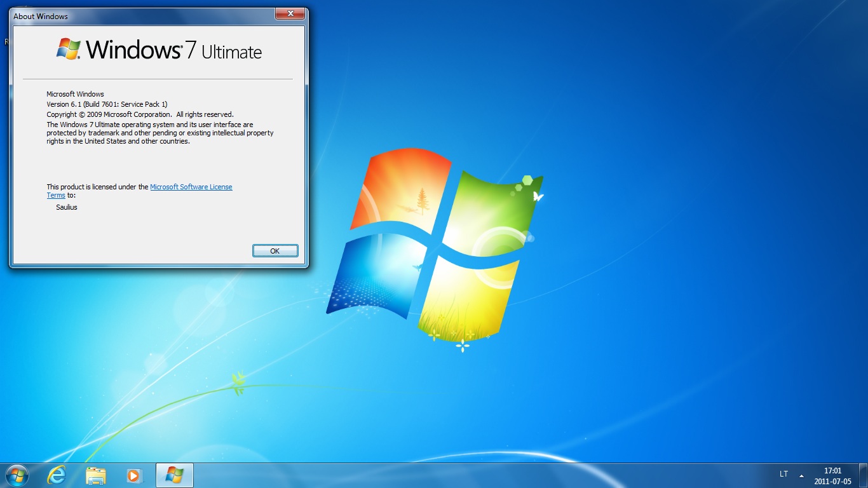The width and height of the screenshot is (868, 488).
Task: Close the About Windows dialog
Action: [x=290, y=14]
